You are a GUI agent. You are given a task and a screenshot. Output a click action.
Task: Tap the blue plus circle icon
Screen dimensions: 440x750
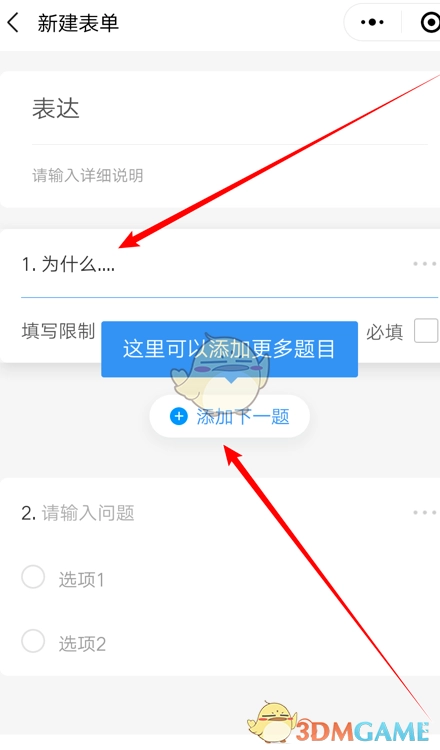click(x=179, y=416)
